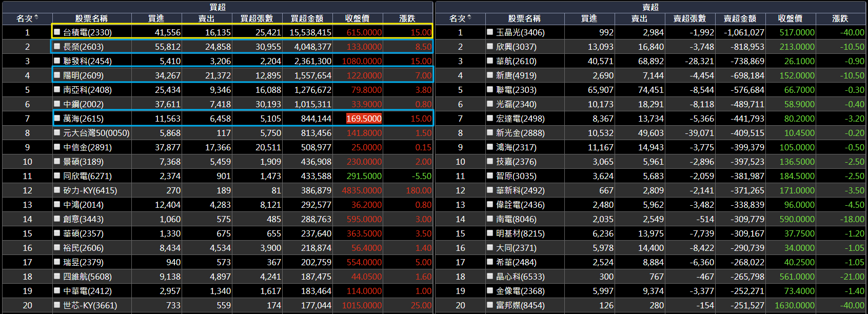Click the 賣超金額 column header
The image size is (868, 314).
(x=740, y=18)
